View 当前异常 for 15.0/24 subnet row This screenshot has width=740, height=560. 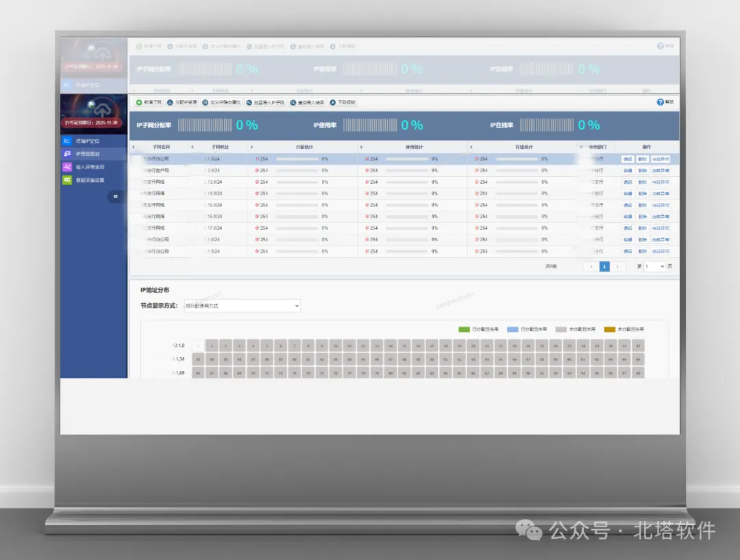(x=661, y=205)
